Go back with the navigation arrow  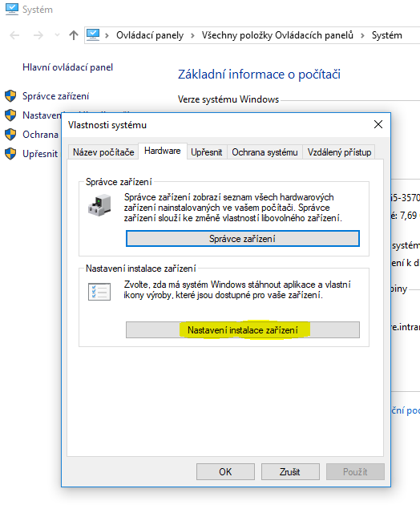pyautogui.click(x=14, y=35)
